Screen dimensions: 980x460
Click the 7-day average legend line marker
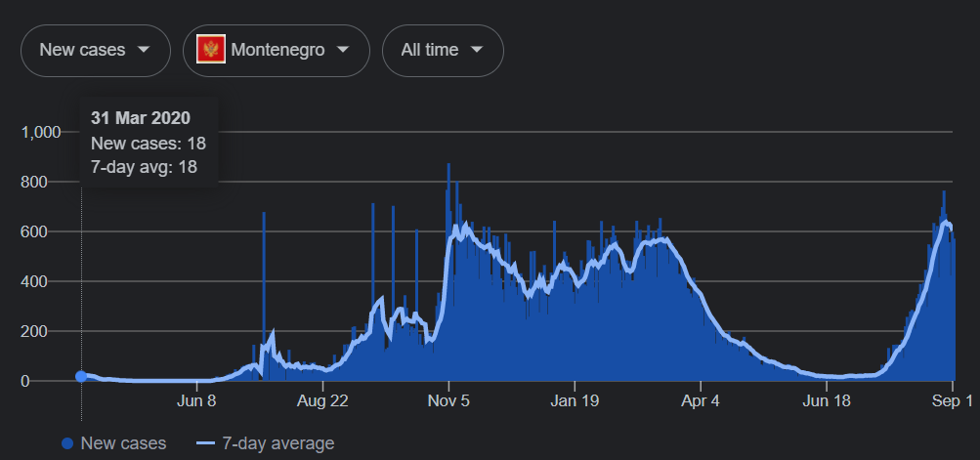206,443
